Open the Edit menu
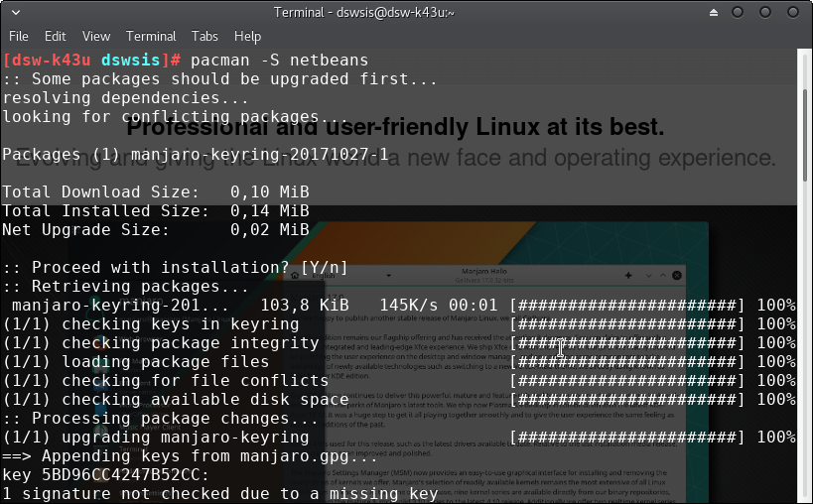 (56, 37)
